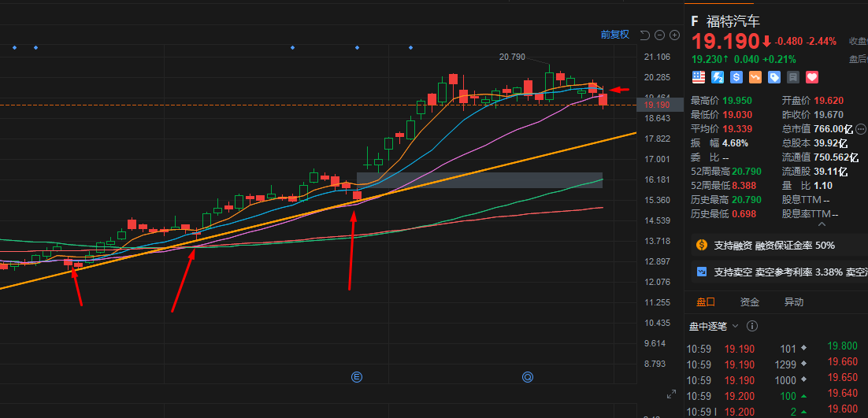This screenshot has height=418, width=868.
Task: Click the -2.44% change percentage
Action: [x=821, y=42]
